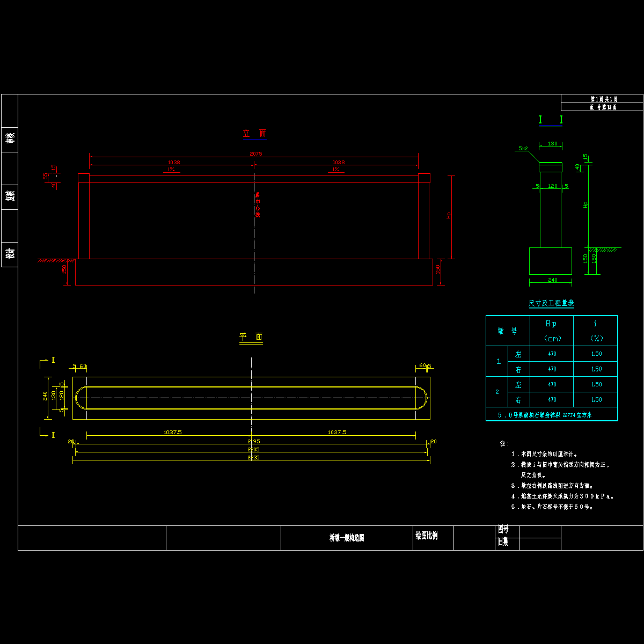Click the 设计 cell in the left strip
The image size is (644, 644).
10,254
